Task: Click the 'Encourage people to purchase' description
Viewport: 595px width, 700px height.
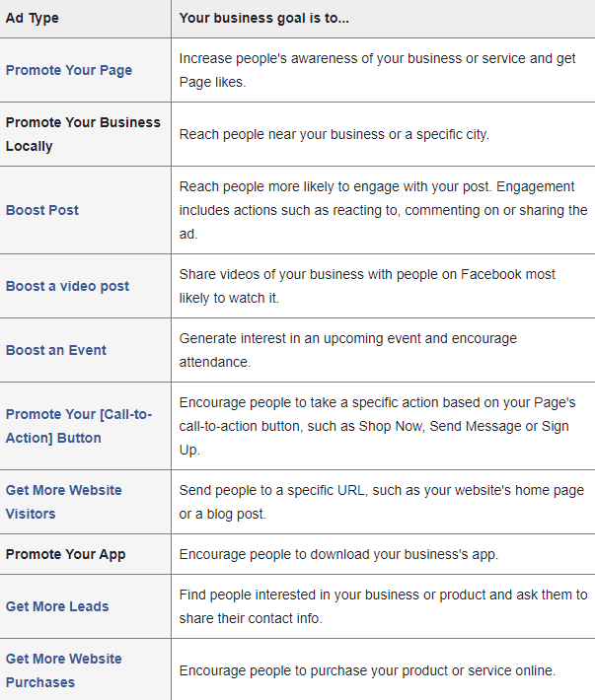Action: pos(367,670)
